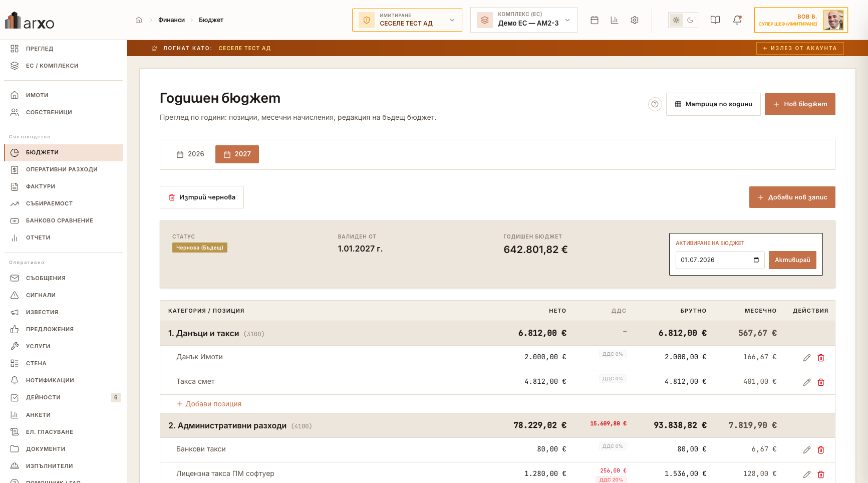Open Банково сравнение in sidebar
This screenshot has height=483, width=868.
pyautogui.click(x=63, y=220)
